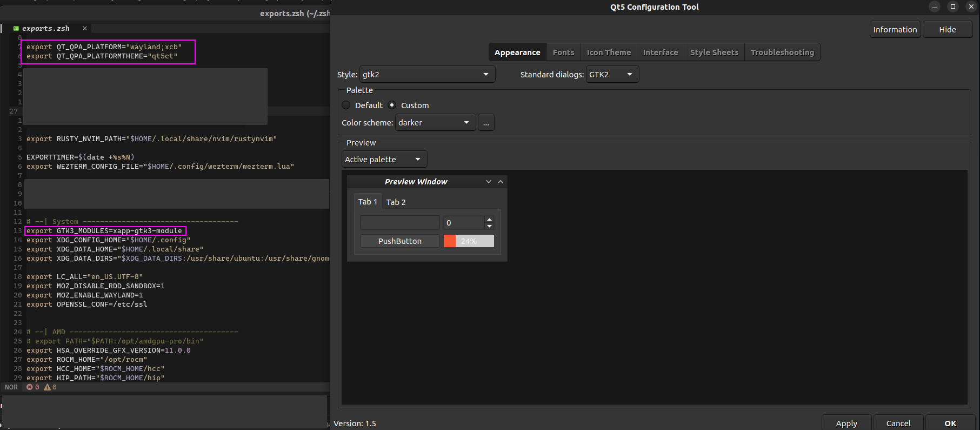Viewport: 980px width, 430px height.
Task: Click the spinbox field showing 0
Action: [x=464, y=222]
